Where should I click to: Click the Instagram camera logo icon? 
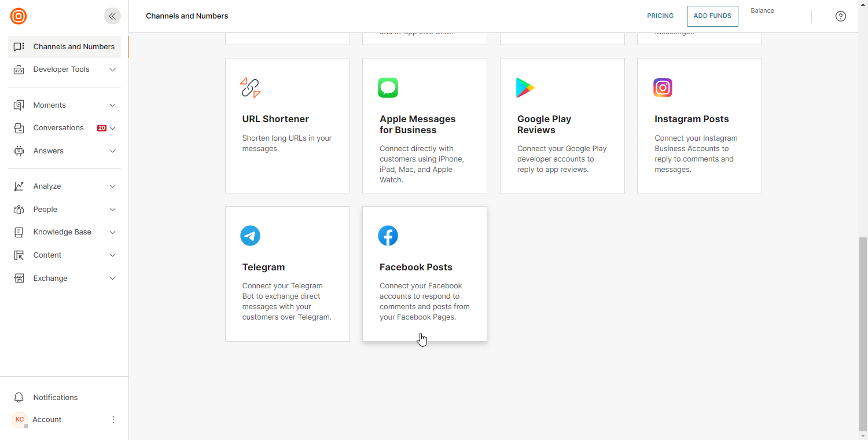663,87
